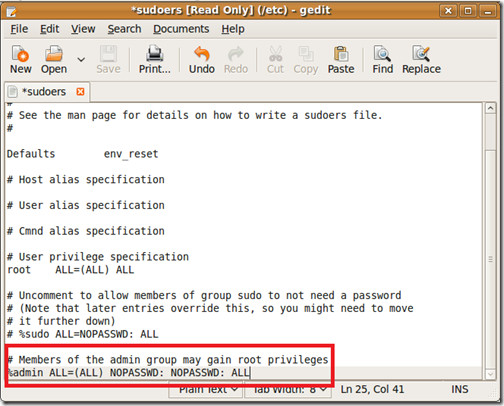The width and height of the screenshot is (504, 406).
Task: Click the Find magnifier icon
Action: (x=382, y=54)
